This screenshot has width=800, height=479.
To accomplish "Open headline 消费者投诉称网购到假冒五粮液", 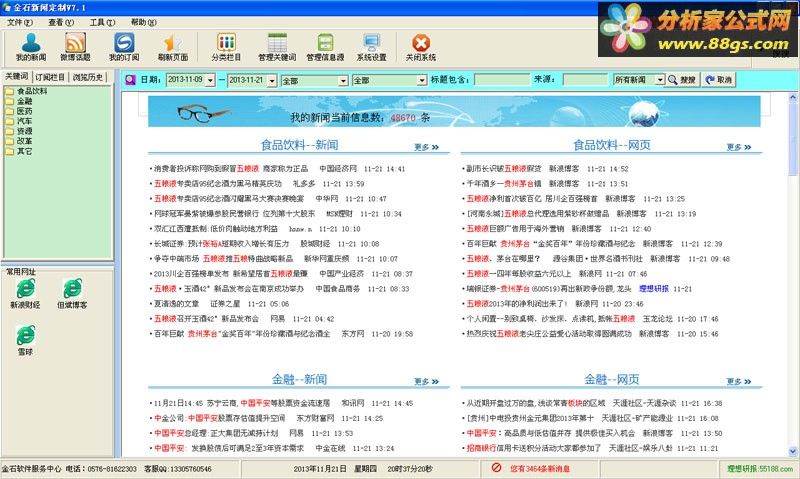I will pyautogui.click(x=231, y=169).
